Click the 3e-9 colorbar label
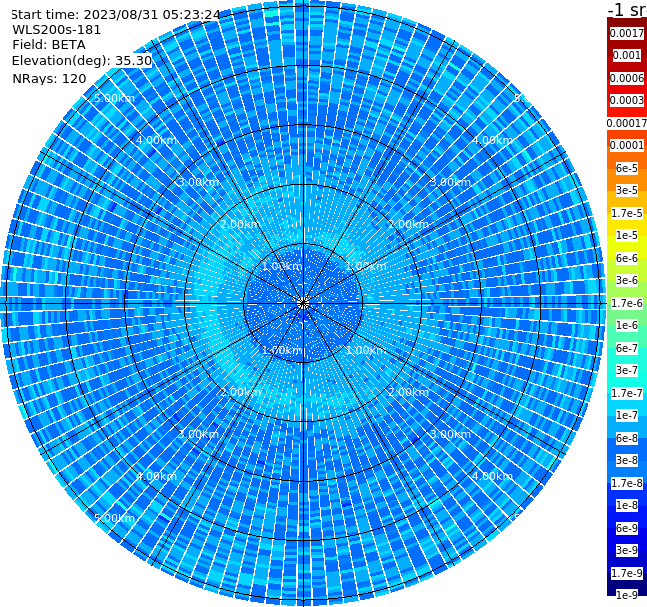This screenshot has width=647, height=607. pos(627,550)
